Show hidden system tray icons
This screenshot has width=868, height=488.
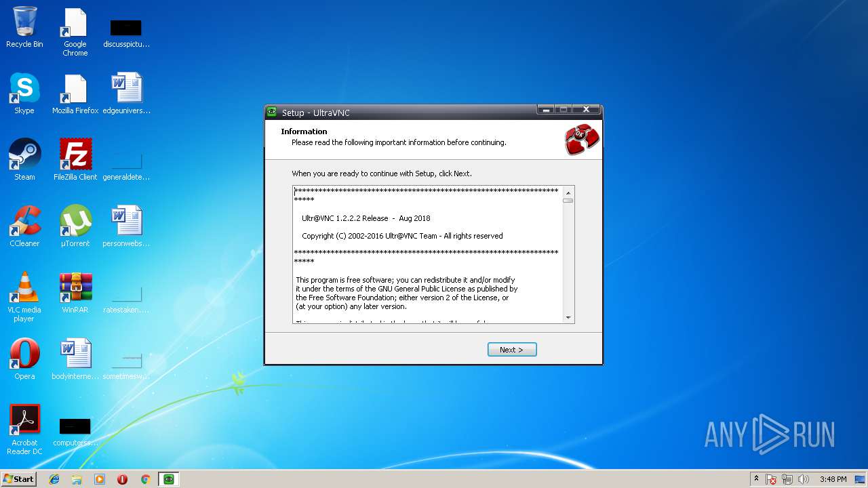(756, 479)
